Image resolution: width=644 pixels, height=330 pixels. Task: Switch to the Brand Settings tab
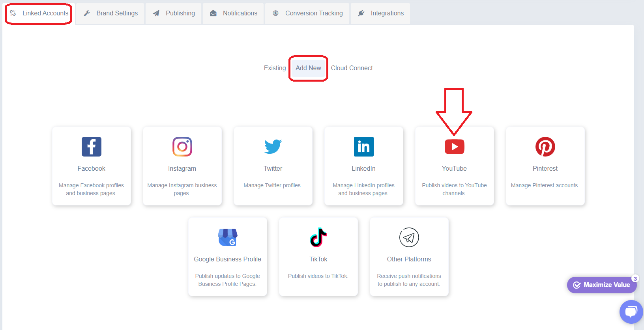click(x=110, y=13)
